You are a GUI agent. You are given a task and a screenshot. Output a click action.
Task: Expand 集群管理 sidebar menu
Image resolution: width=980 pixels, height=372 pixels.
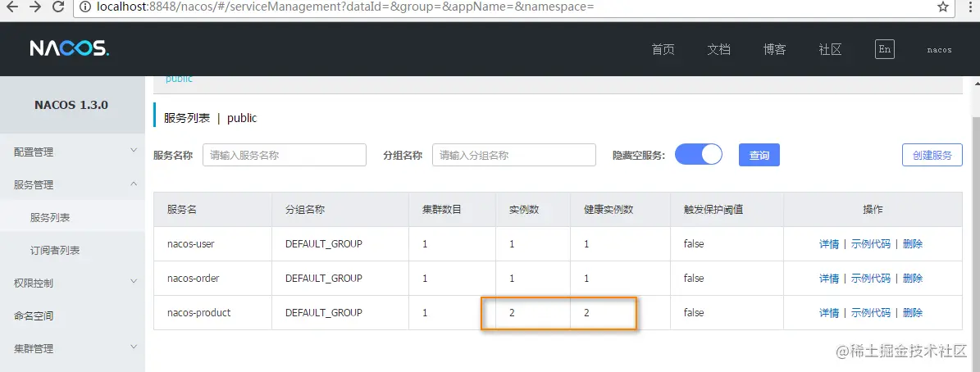[x=72, y=348]
